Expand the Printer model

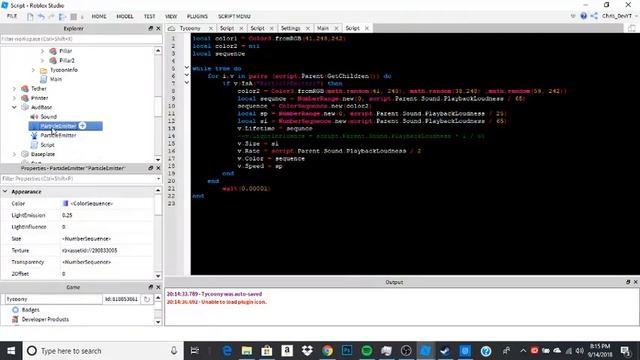pos(14,98)
